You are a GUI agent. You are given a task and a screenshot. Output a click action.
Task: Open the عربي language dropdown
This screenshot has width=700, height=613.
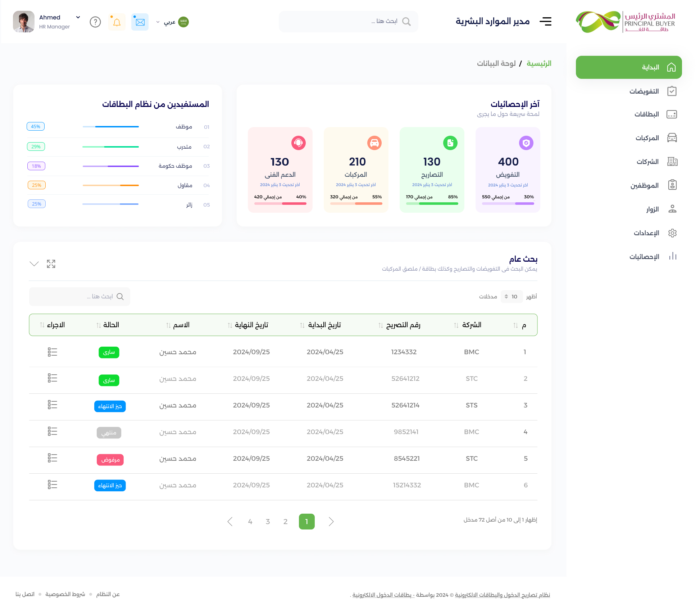[x=173, y=22]
